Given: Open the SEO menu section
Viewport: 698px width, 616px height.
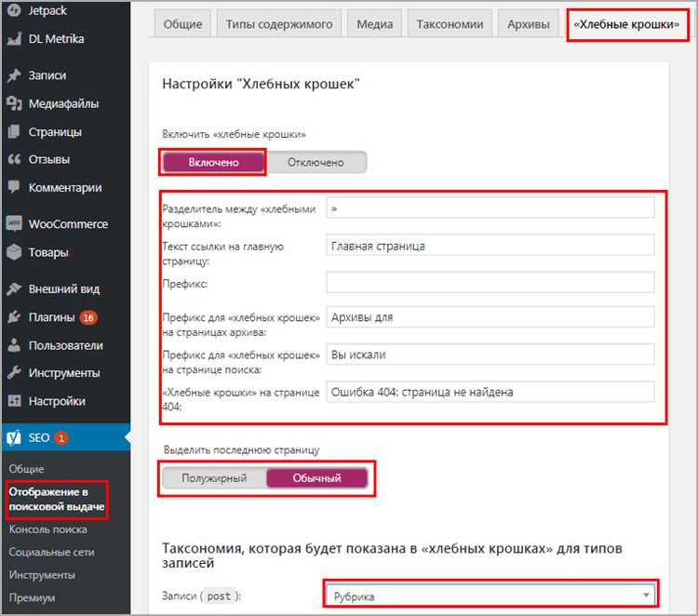Looking at the screenshot, I should coord(66,438).
